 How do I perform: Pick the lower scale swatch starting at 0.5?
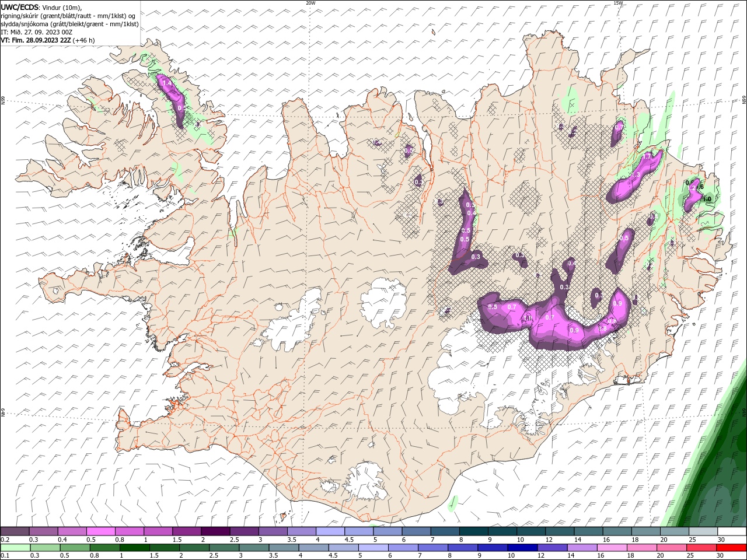[75, 548]
